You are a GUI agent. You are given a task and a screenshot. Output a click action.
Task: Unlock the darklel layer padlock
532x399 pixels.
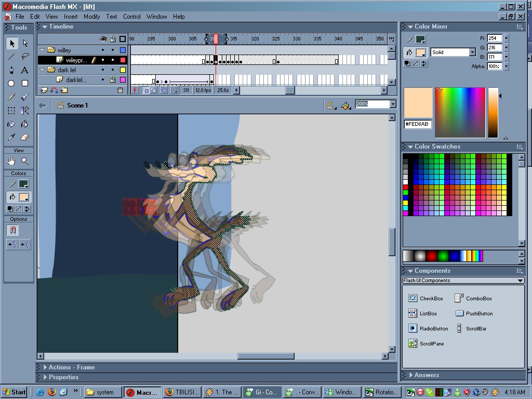tap(113, 79)
